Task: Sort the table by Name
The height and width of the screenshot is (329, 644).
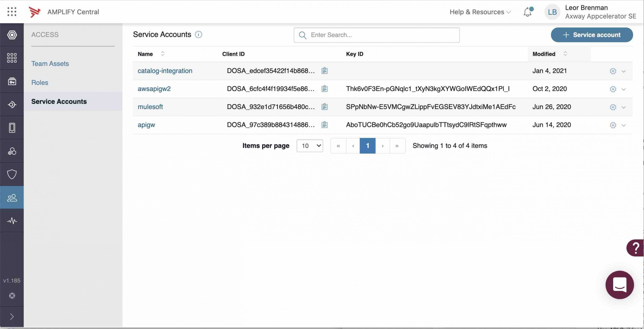Action: point(163,54)
